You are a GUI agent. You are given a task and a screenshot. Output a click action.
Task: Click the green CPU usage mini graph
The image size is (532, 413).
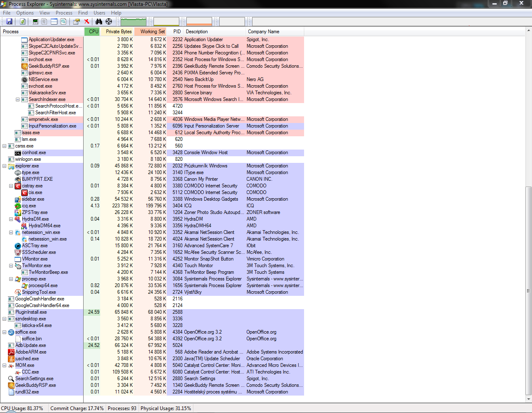[134, 22]
